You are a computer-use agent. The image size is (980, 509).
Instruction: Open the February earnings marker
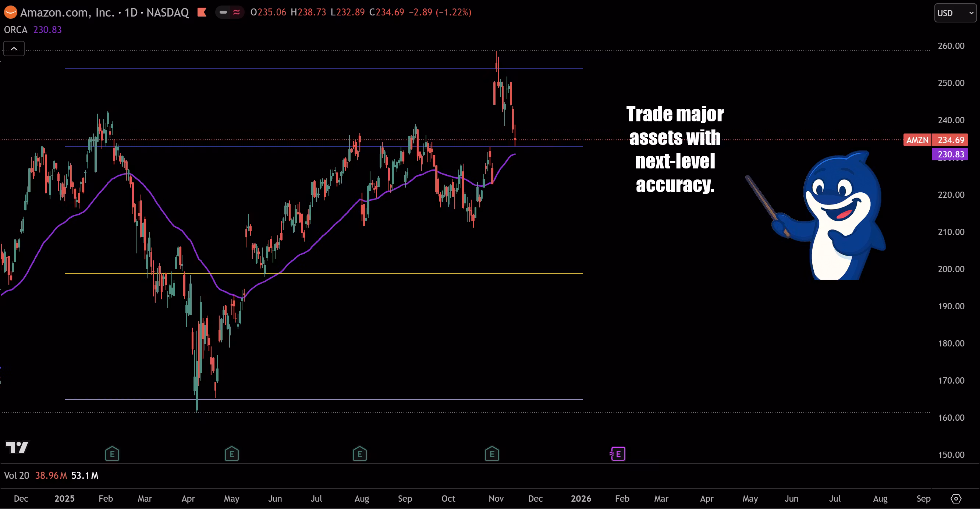click(x=112, y=454)
